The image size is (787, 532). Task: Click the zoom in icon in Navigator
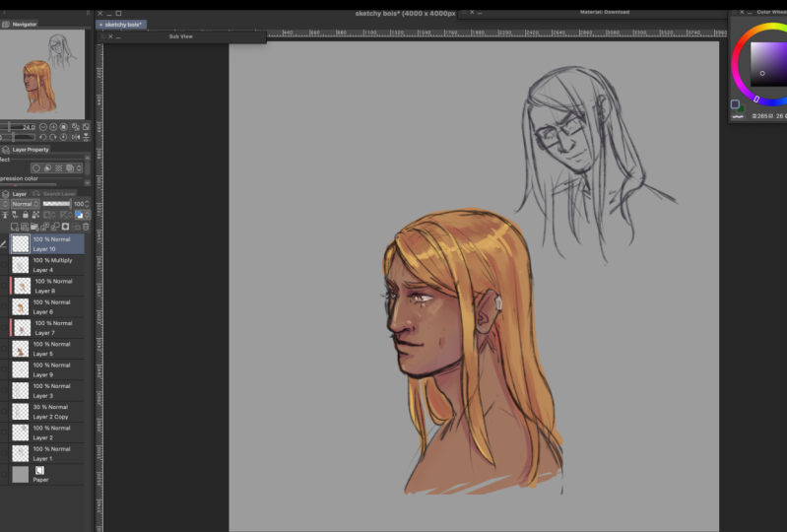pyautogui.click(x=53, y=127)
